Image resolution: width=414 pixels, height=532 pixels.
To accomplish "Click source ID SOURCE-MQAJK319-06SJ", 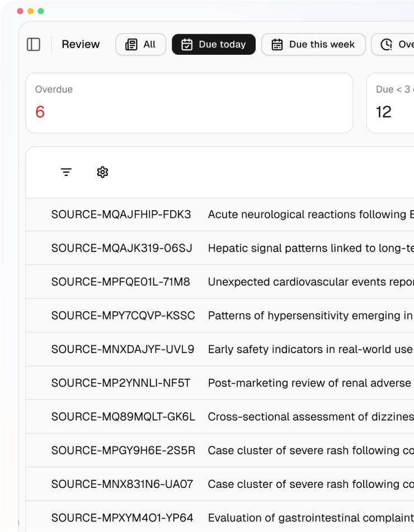I will click(x=121, y=248).
